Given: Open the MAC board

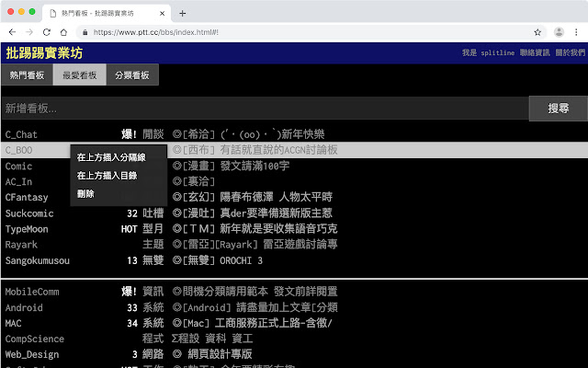Looking at the screenshot, I should pyautogui.click(x=13, y=323).
